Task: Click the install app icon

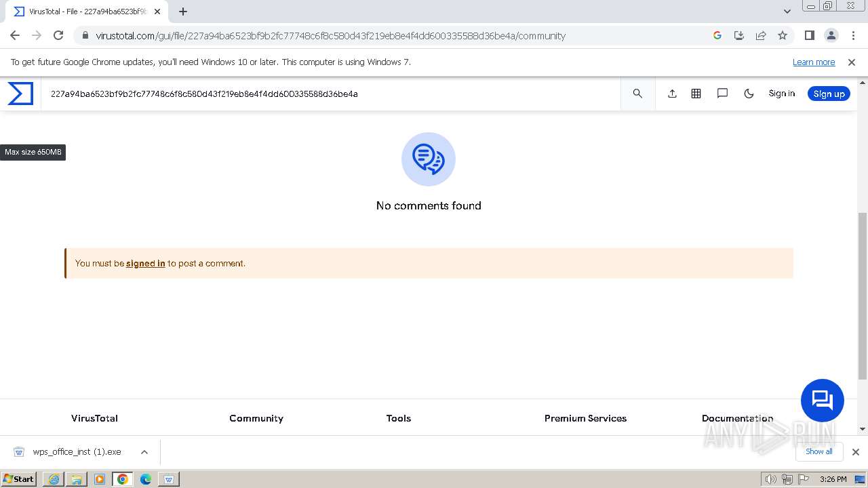Action: click(739, 35)
